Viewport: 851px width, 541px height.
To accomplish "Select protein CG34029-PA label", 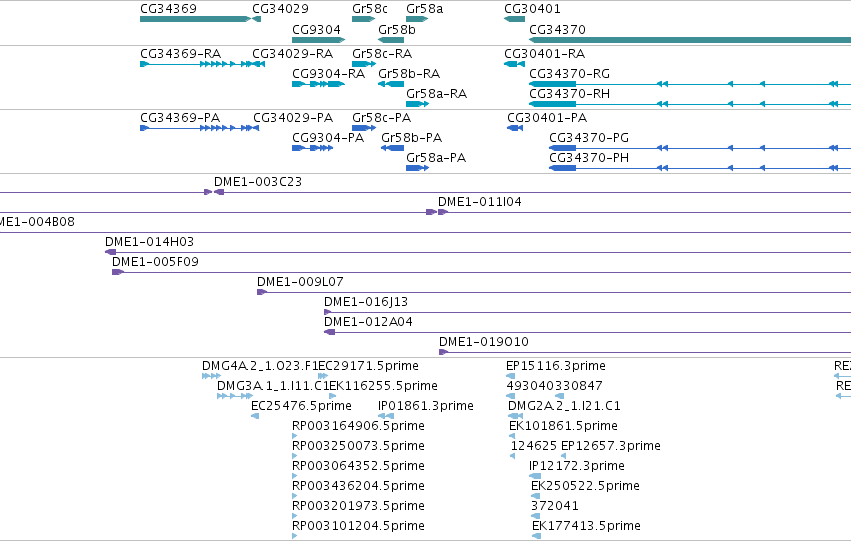I will pos(293,118).
